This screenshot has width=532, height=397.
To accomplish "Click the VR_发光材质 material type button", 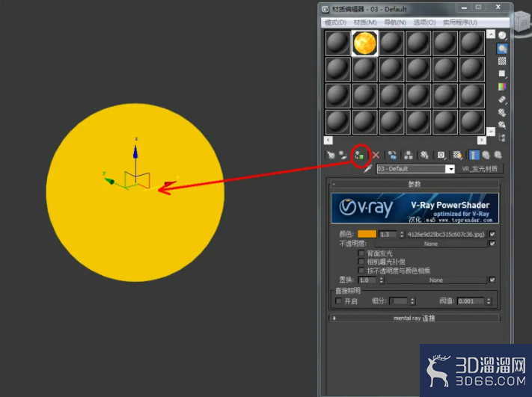I will 480,169.
